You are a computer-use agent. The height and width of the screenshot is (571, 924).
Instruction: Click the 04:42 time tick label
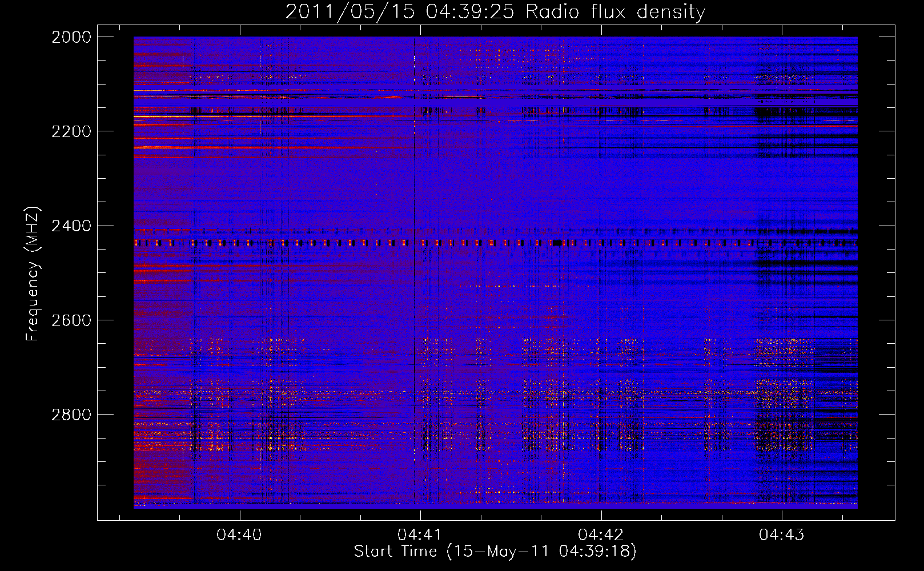(x=601, y=534)
